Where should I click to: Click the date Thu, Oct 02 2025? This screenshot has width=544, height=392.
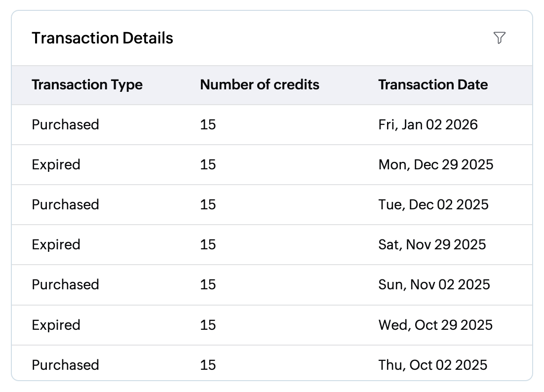point(432,365)
